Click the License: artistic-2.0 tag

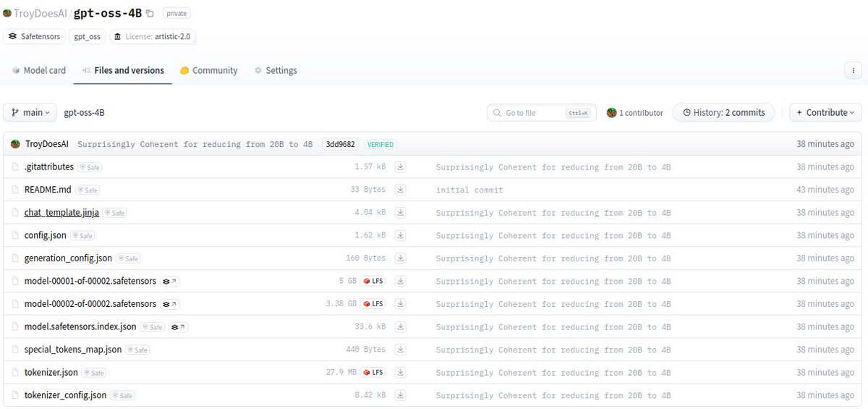tap(153, 36)
